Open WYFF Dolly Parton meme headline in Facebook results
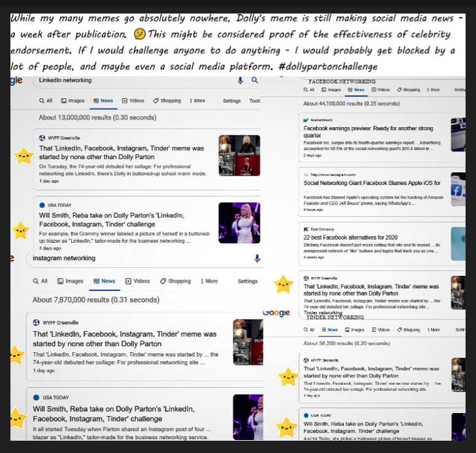 click(x=371, y=290)
